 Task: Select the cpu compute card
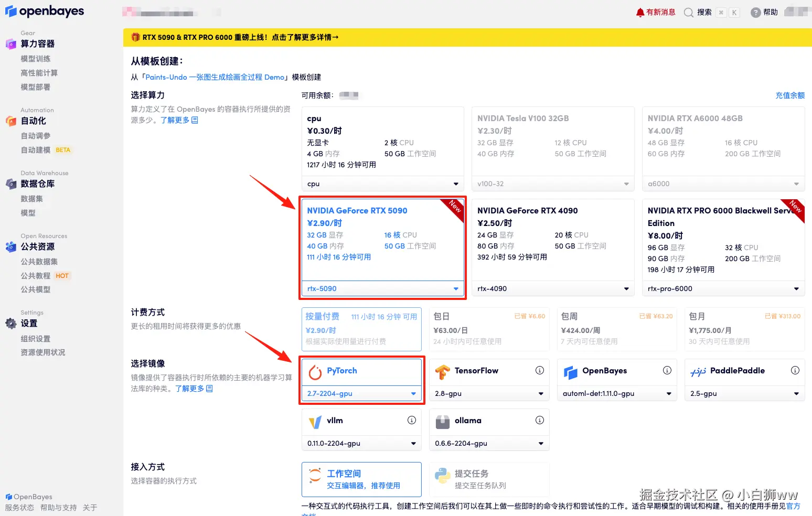[383, 142]
